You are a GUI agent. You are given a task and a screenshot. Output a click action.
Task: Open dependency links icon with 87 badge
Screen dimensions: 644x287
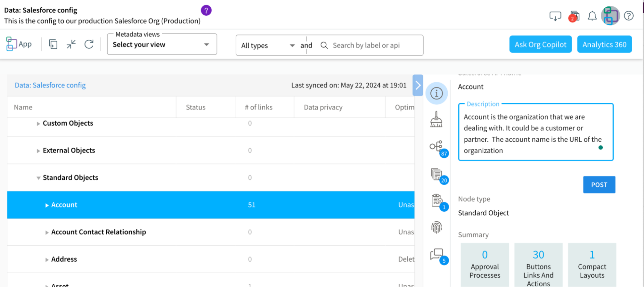pyautogui.click(x=437, y=147)
